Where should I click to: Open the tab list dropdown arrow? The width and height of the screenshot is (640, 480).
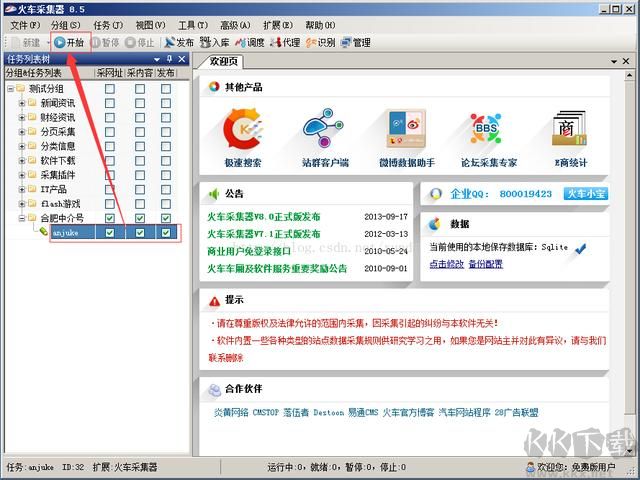point(614,61)
